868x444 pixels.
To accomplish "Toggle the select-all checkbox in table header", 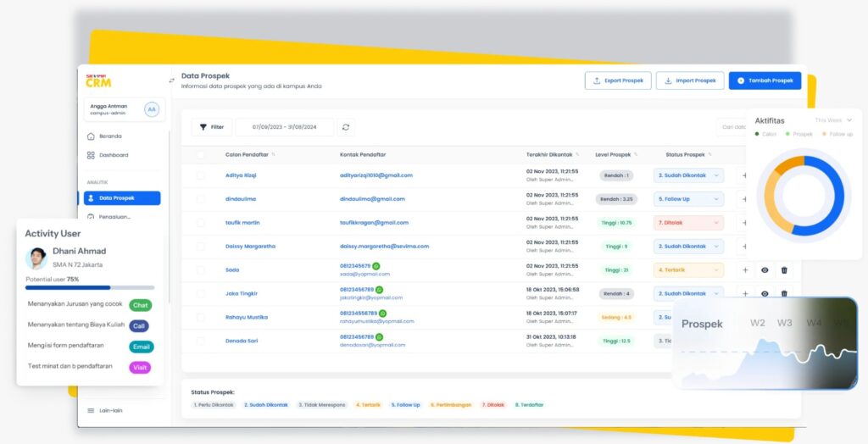I will (x=201, y=155).
